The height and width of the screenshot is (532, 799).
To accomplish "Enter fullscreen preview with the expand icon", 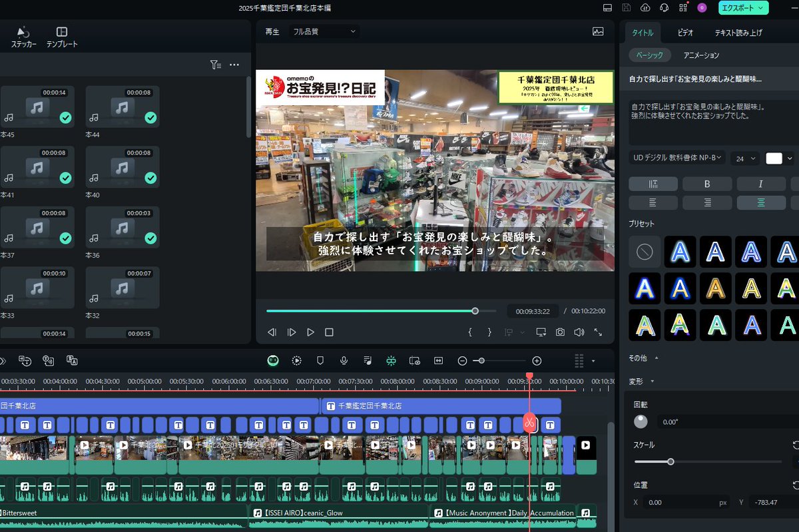I will (x=598, y=332).
